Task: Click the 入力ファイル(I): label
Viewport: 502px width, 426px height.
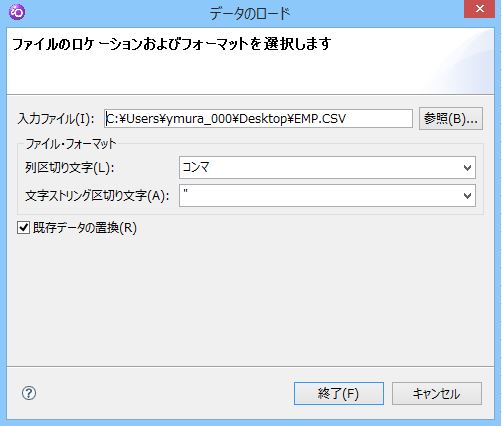Action: coord(56,119)
